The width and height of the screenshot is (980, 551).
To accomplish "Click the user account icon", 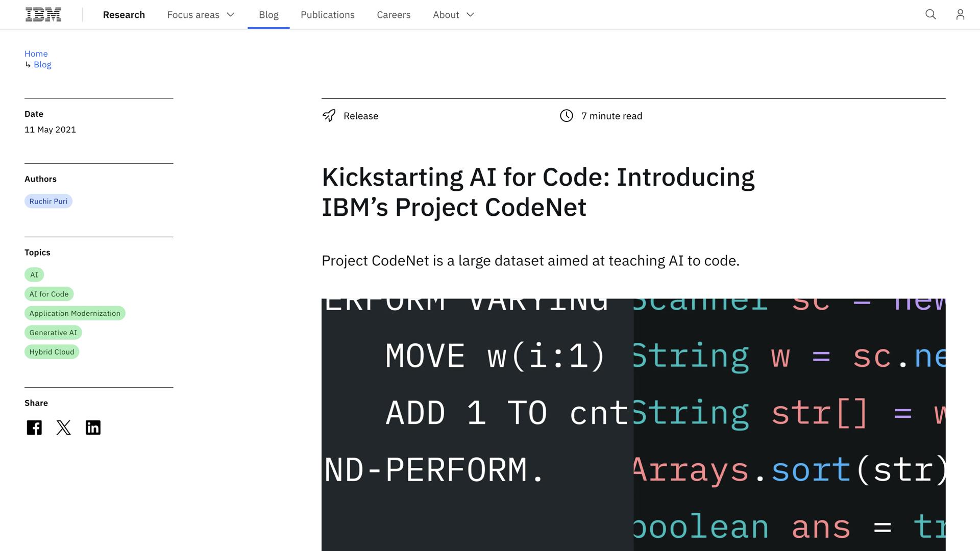I will tap(960, 14).
